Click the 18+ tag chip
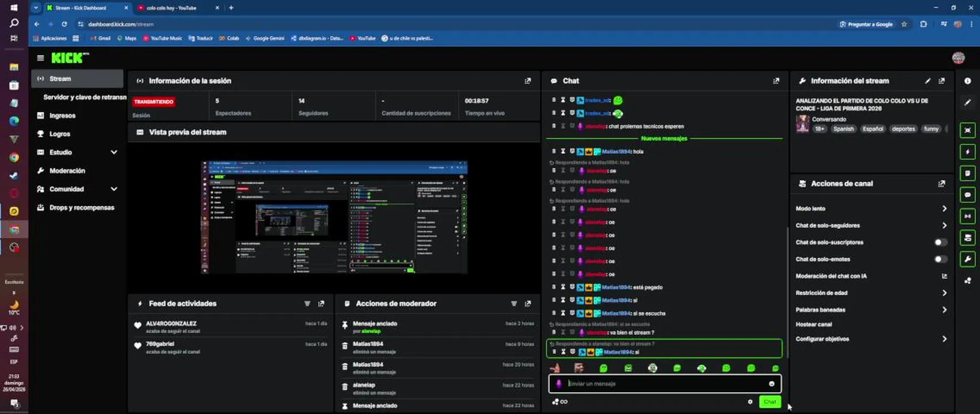Image resolution: width=980 pixels, height=414 pixels. (820, 129)
